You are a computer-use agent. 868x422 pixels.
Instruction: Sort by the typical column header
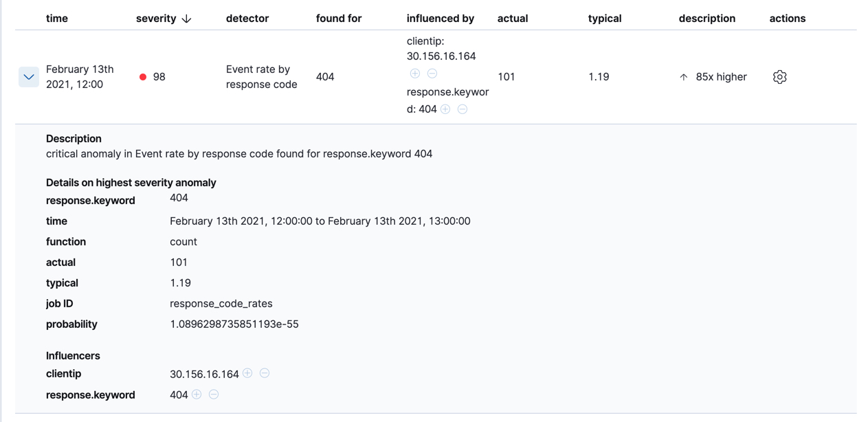point(605,19)
